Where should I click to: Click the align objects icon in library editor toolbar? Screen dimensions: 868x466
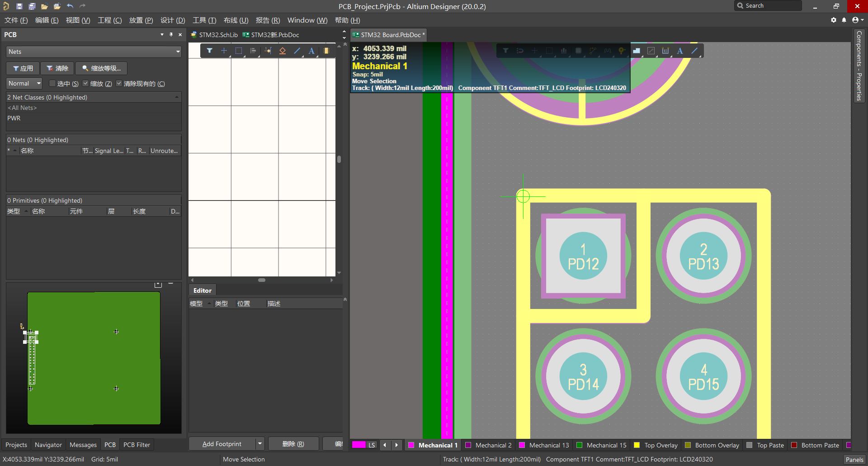tap(253, 51)
